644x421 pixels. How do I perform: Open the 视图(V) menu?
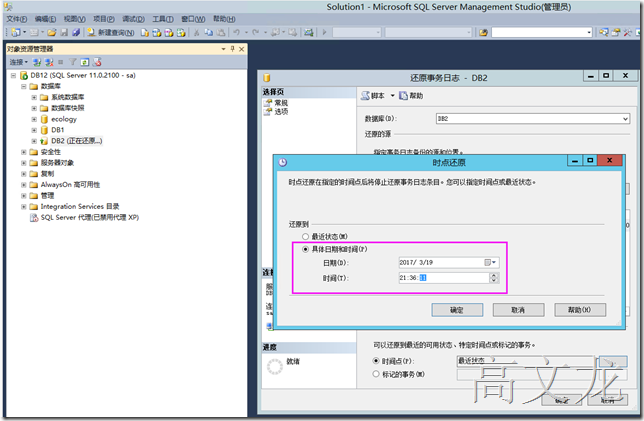pyautogui.click(x=74, y=19)
